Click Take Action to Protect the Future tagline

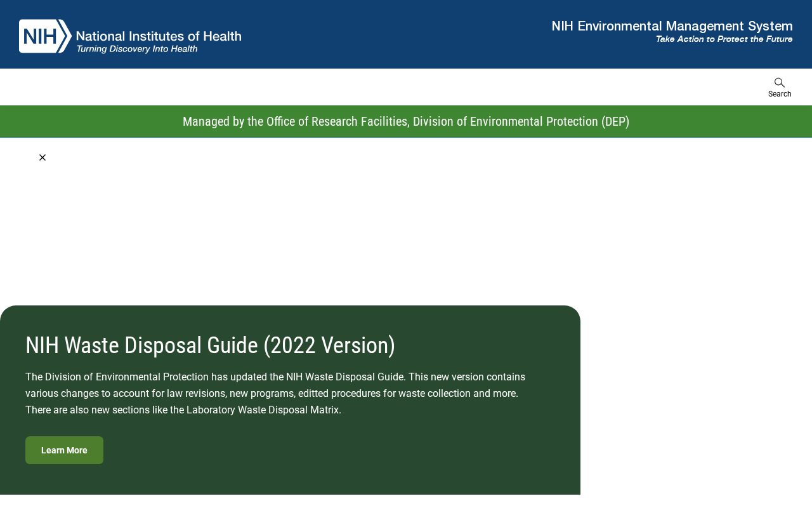[x=724, y=39]
